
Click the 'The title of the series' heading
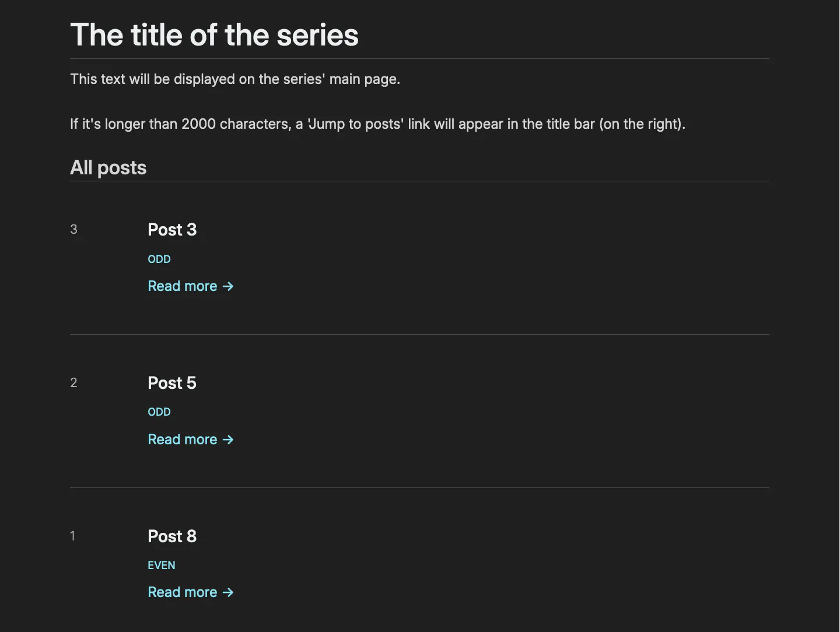(214, 35)
